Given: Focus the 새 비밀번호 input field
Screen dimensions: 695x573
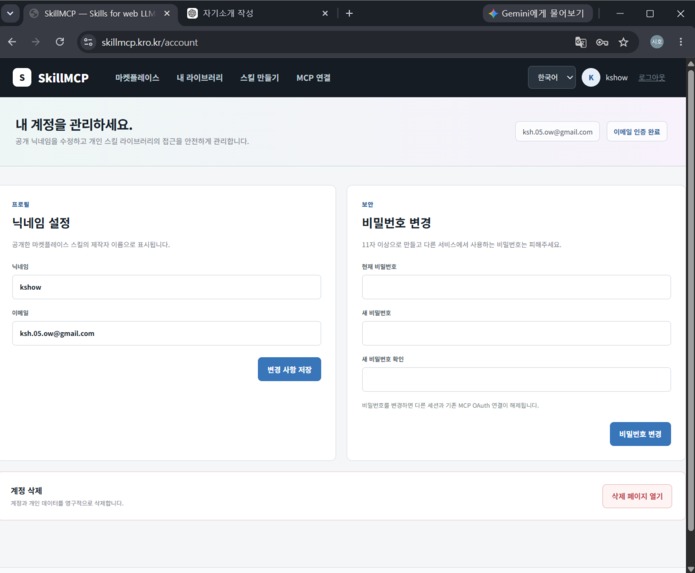Looking at the screenshot, I should 516,333.
